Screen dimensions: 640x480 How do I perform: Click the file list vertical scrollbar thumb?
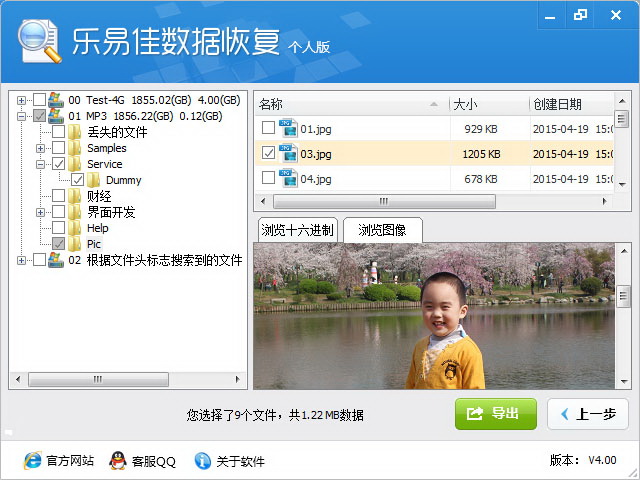point(622,119)
